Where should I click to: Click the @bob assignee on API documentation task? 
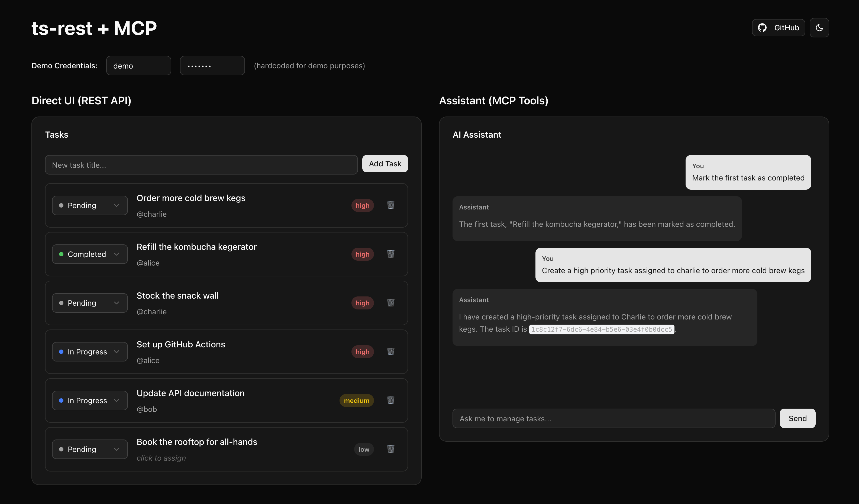click(147, 409)
